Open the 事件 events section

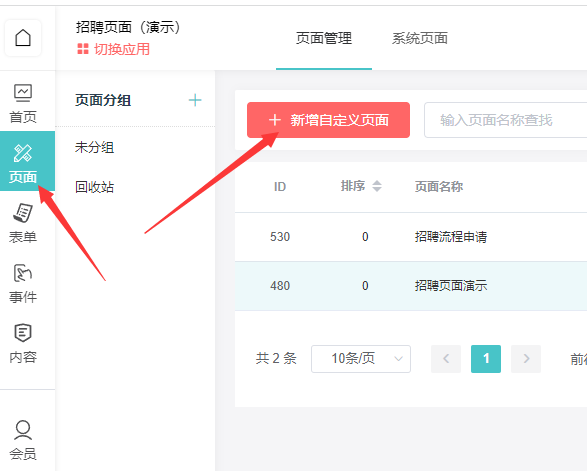[x=23, y=283]
